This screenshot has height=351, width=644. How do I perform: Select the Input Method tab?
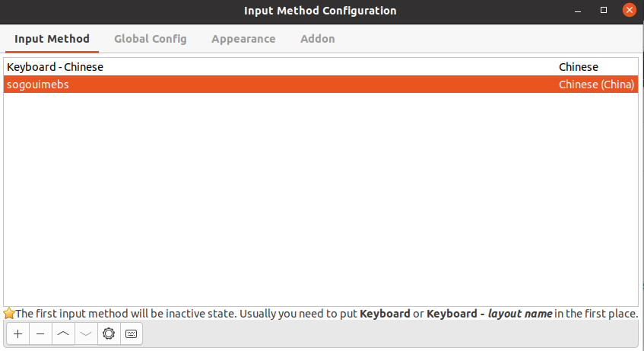click(52, 39)
